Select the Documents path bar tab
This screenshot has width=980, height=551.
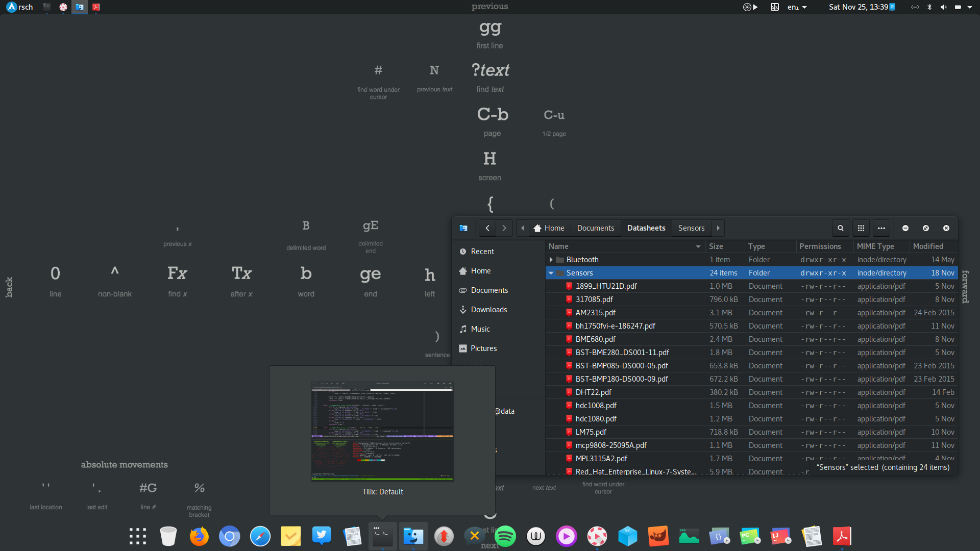(x=595, y=228)
